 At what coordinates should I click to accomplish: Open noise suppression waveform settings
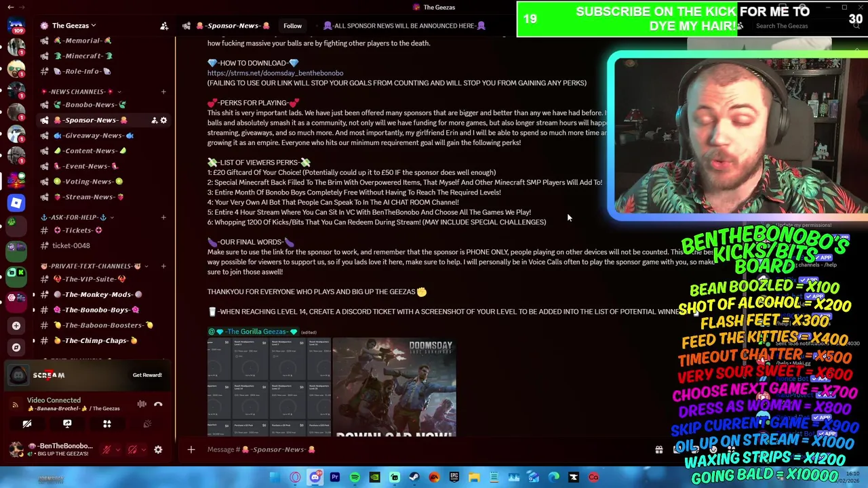[142, 404]
